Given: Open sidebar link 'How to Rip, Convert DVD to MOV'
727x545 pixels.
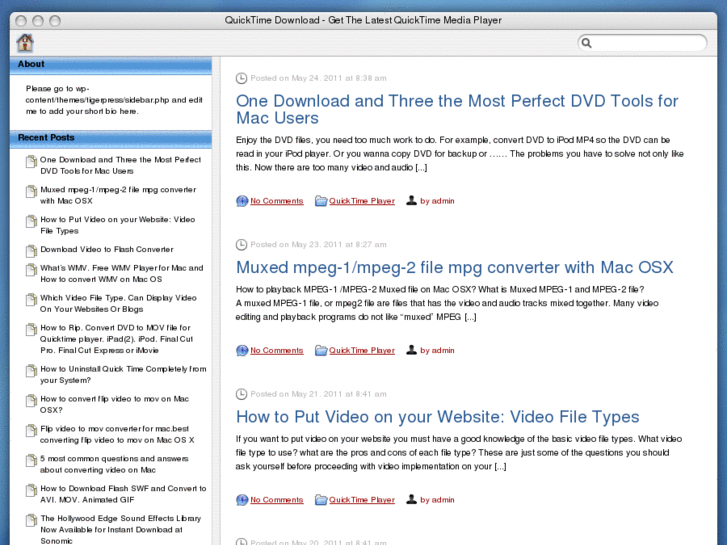Looking at the screenshot, I should pyautogui.click(x=116, y=339).
